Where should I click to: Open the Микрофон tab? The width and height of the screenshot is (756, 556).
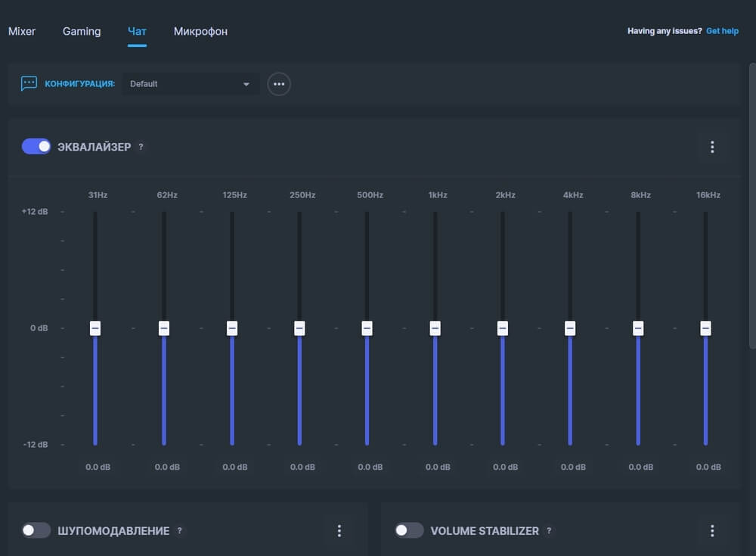pyautogui.click(x=200, y=32)
